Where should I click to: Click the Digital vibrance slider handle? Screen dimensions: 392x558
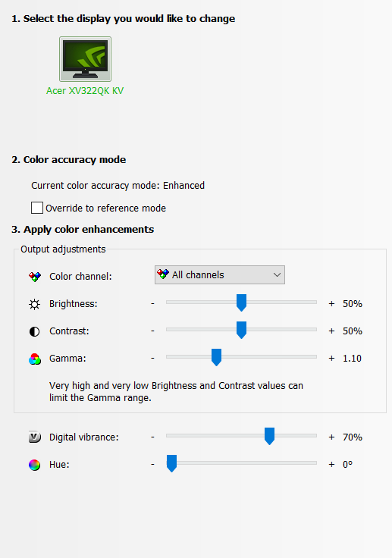click(269, 436)
